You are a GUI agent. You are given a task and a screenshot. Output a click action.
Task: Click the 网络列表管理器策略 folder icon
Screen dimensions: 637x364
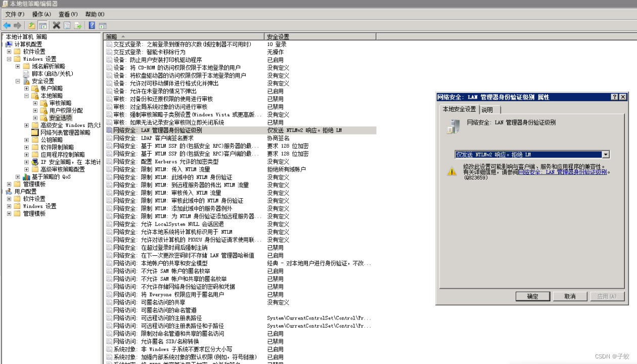35,132
